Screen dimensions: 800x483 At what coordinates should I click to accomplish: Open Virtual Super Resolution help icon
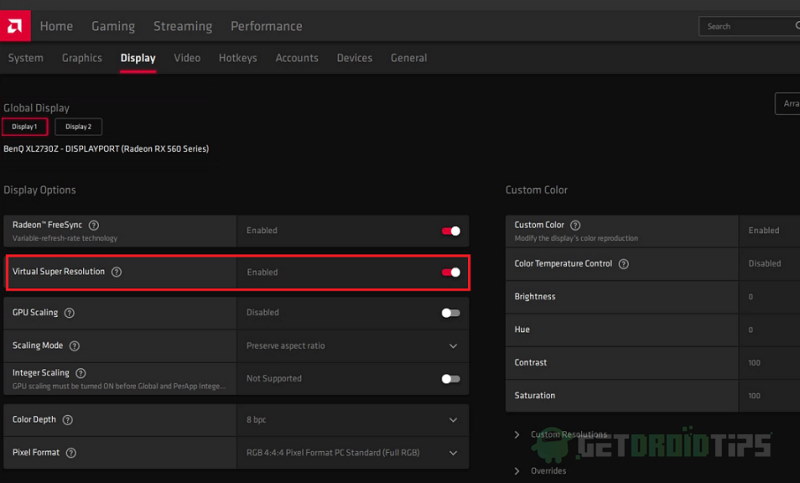116,272
